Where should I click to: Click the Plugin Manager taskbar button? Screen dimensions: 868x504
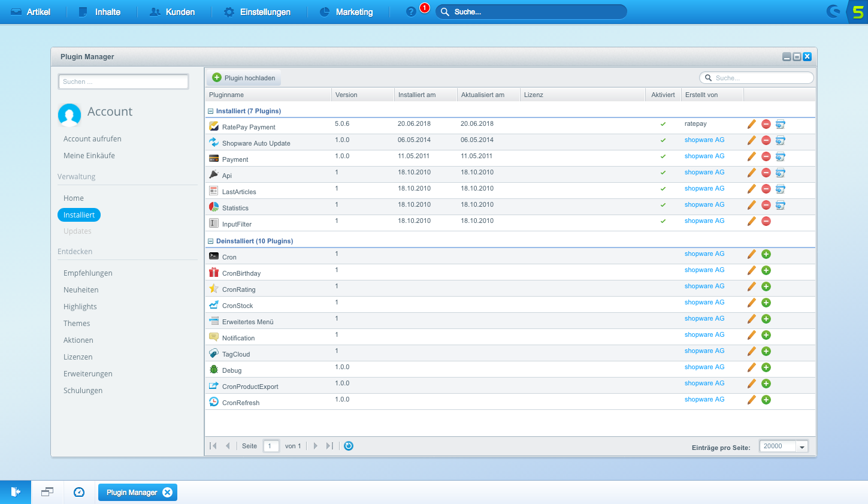pos(138,492)
